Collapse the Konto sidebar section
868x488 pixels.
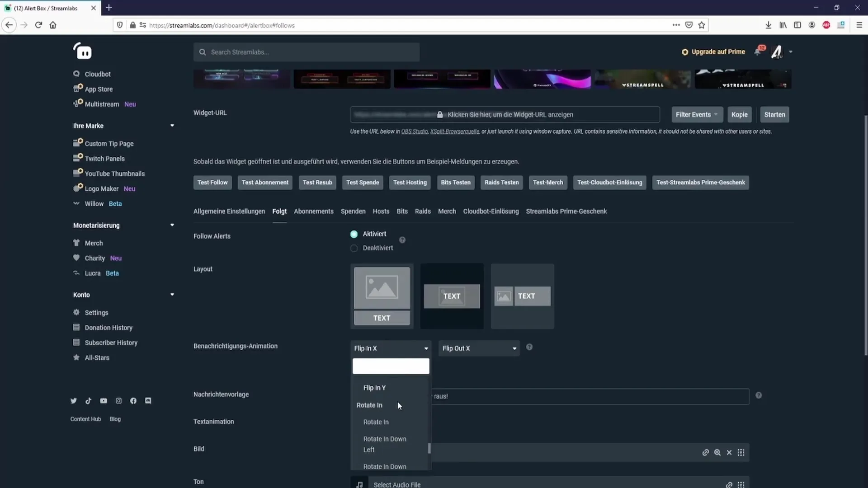point(172,295)
